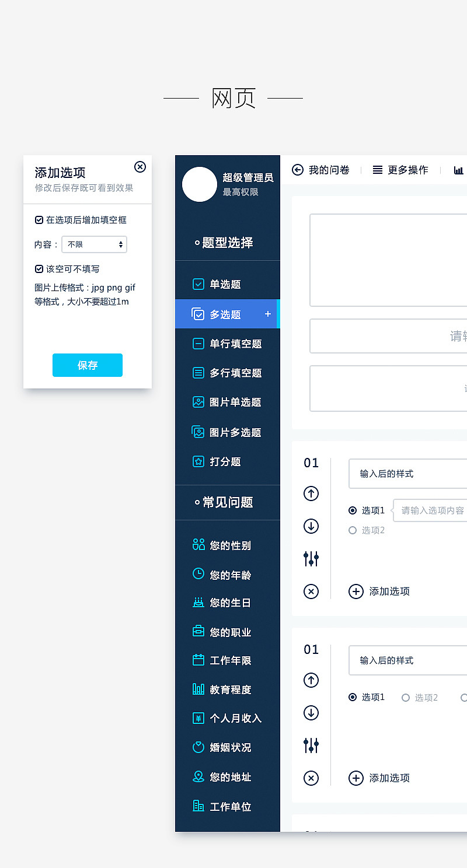Click the 您的生日 cake icon
467x868 pixels.
[198, 602]
